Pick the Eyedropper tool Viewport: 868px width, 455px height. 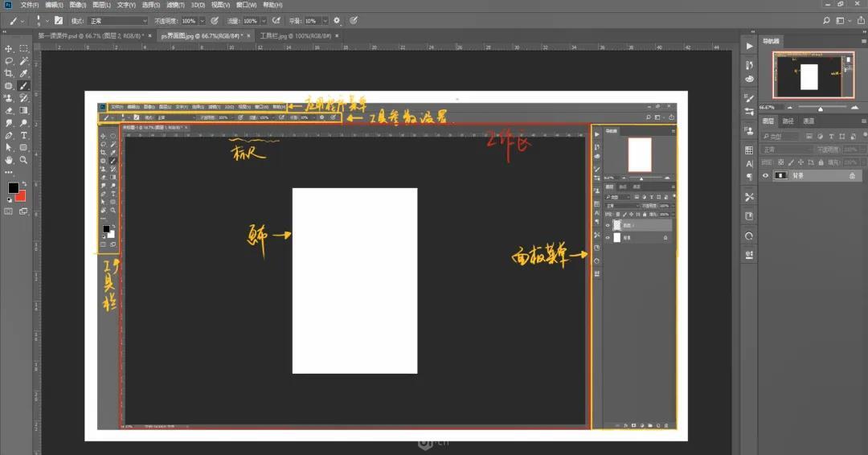(x=24, y=73)
